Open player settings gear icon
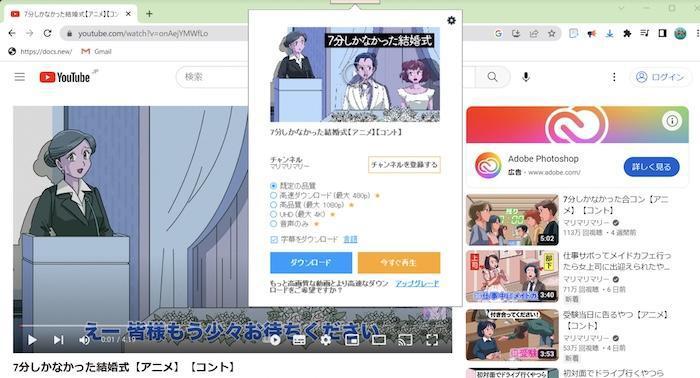The height and width of the screenshot is (378, 700). [326, 340]
